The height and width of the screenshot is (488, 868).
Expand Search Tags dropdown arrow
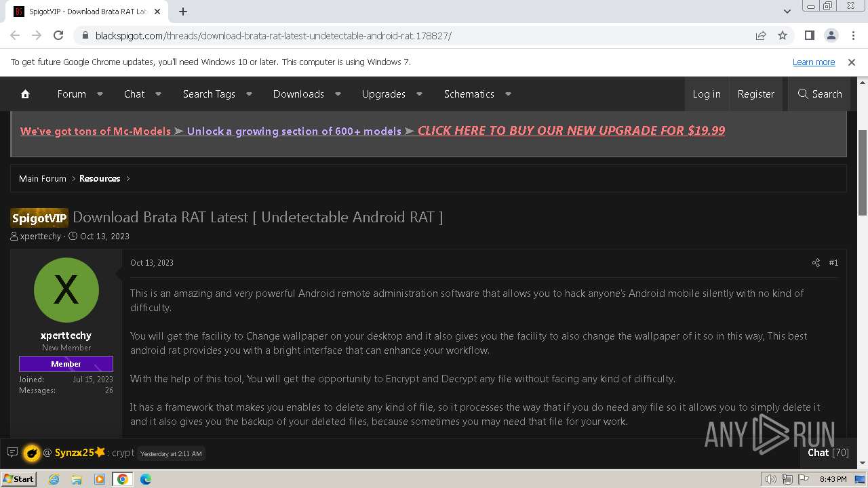[x=249, y=94]
